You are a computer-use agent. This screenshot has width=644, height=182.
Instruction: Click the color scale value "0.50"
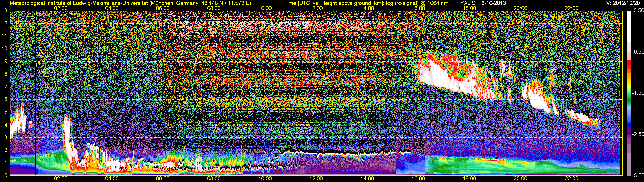tap(638, 10)
